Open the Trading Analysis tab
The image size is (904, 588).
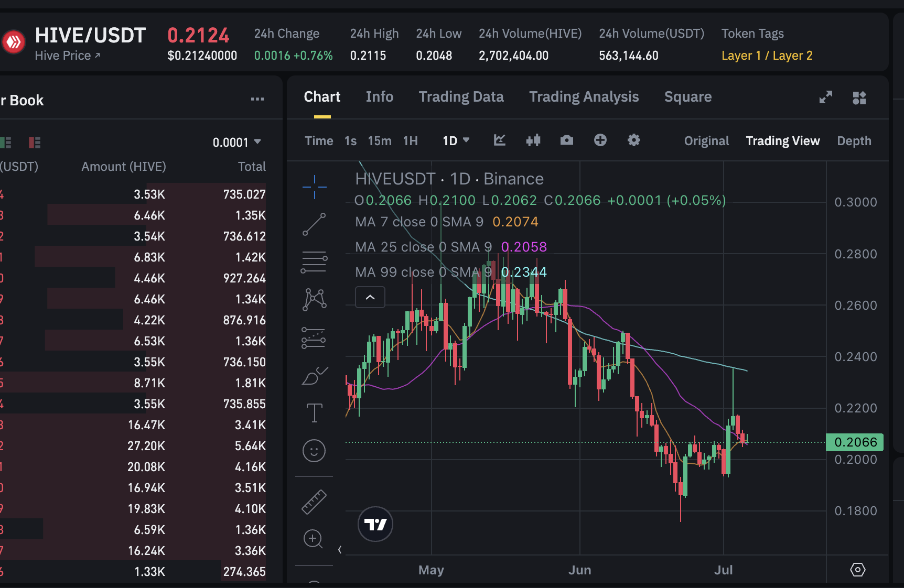[584, 97]
